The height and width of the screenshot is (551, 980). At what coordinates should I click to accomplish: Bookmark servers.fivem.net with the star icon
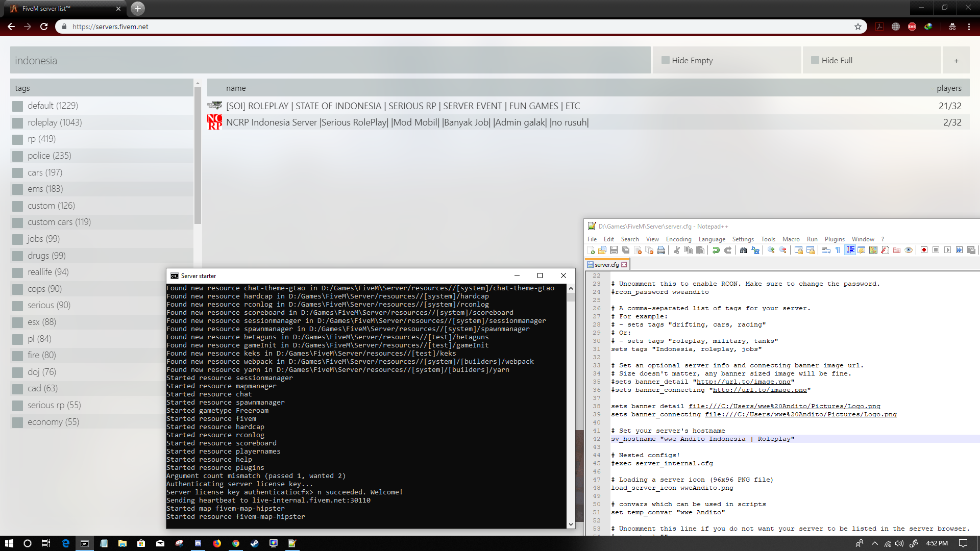pyautogui.click(x=858, y=27)
